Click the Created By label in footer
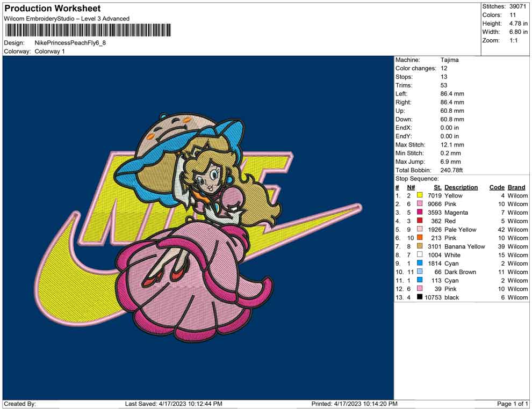The height and width of the screenshot is (409, 532). coord(20,404)
